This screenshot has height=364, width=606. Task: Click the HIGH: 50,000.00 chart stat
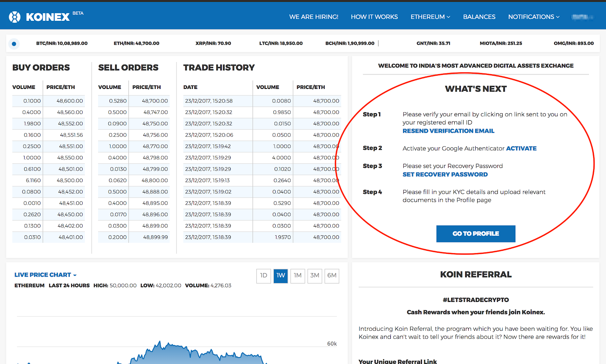tap(115, 286)
